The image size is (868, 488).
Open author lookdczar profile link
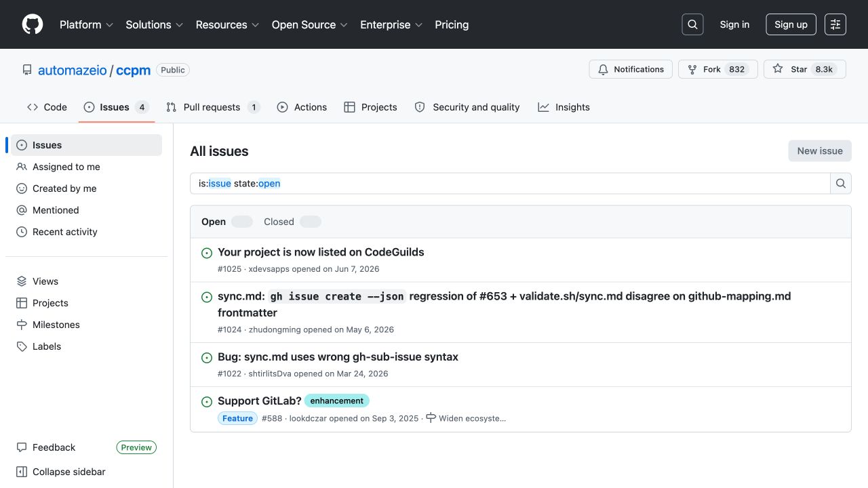pyautogui.click(x=308, y=418)
